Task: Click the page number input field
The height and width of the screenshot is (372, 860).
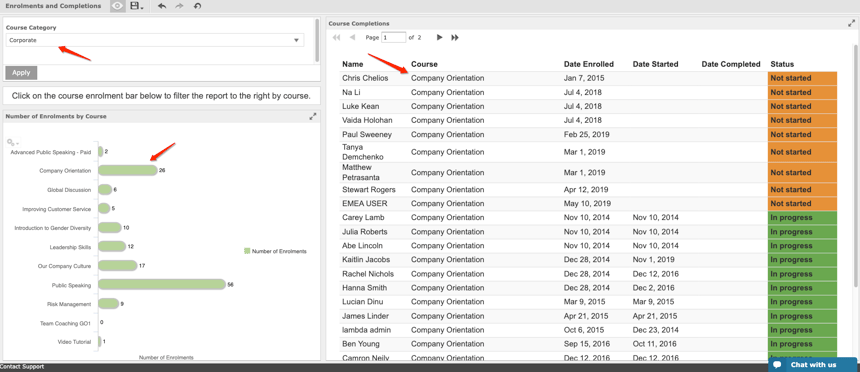Action: pyautogui.click(x=393, y=37)
